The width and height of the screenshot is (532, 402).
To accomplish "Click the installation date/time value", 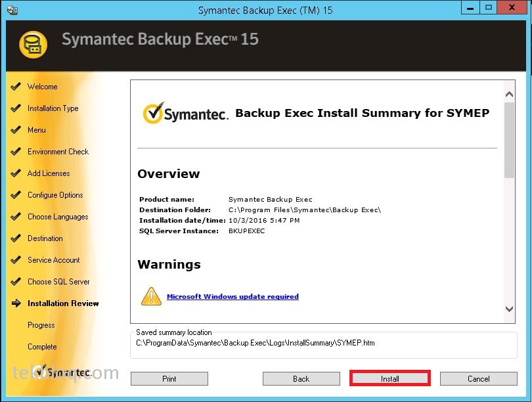I will click(264, 221).
